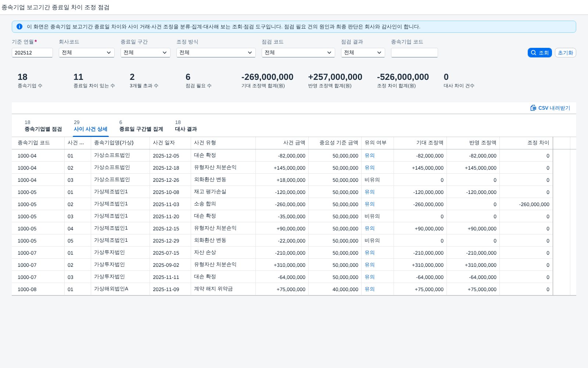Viewport: 588px width, 368px height.
Task: Open the 조정 방식 dropdown
Action: 216,53
